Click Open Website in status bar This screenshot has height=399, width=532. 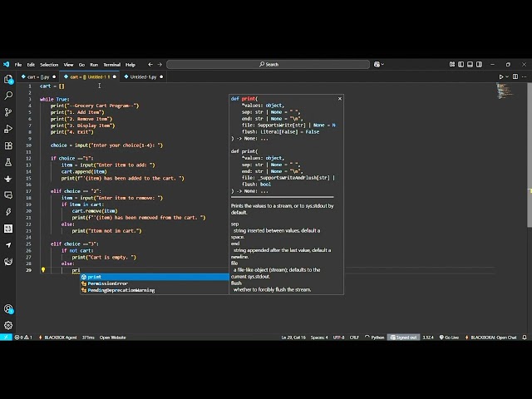pos(113,337)
